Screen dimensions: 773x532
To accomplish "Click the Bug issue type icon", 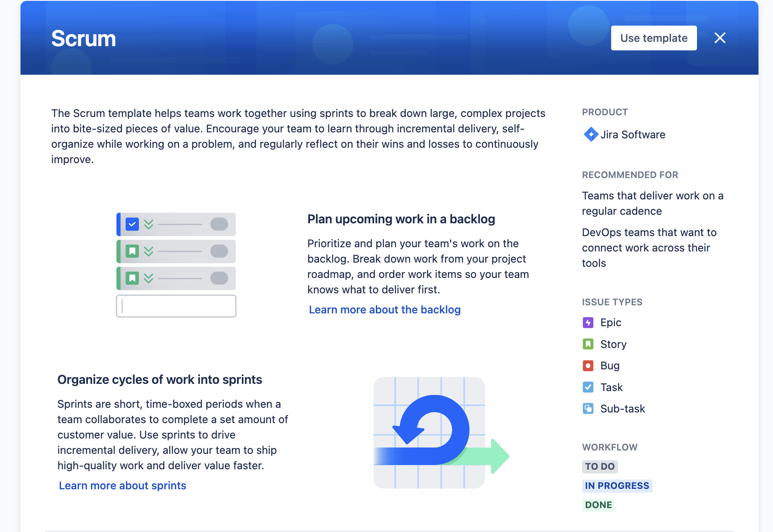I will 588,365.
